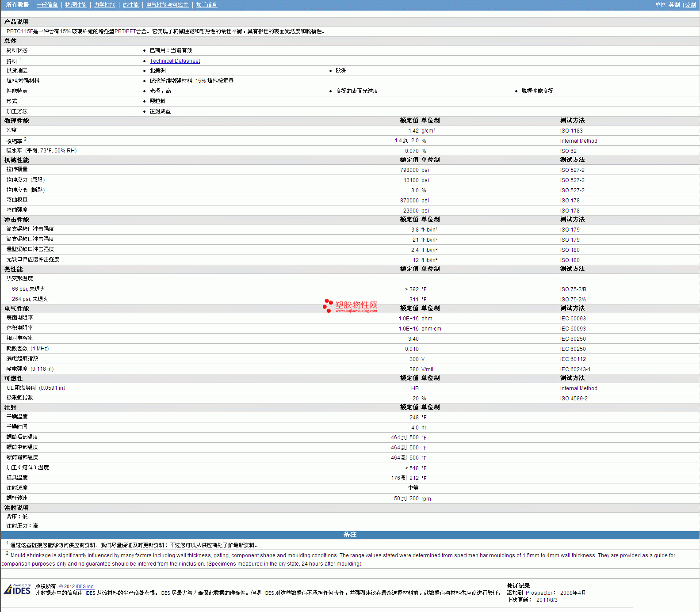Open the 热性能 tab
Image resolution: width=700 pixels, height=612 pixels.
pyautogui.click(x=130, y=5)
